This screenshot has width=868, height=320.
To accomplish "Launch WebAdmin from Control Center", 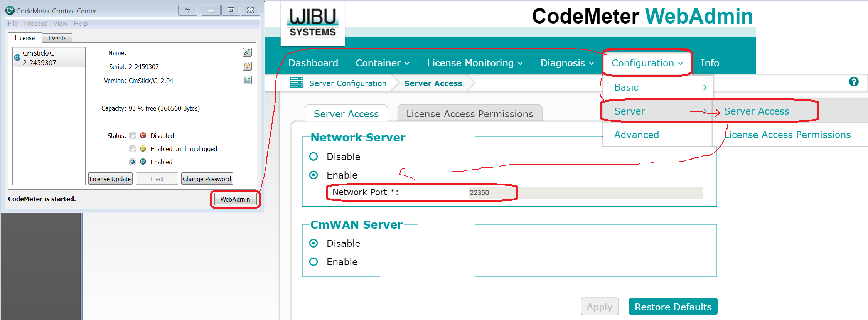I will point(235,199).
